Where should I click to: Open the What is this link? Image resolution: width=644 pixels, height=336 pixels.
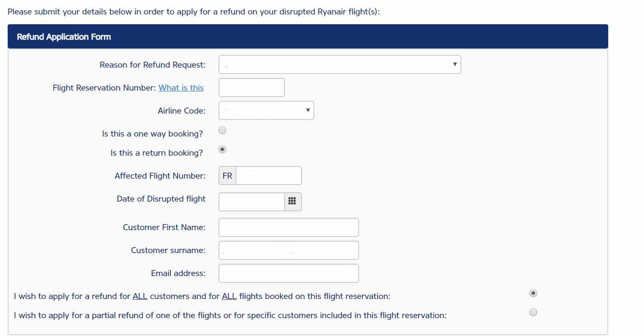pos(181,88)
